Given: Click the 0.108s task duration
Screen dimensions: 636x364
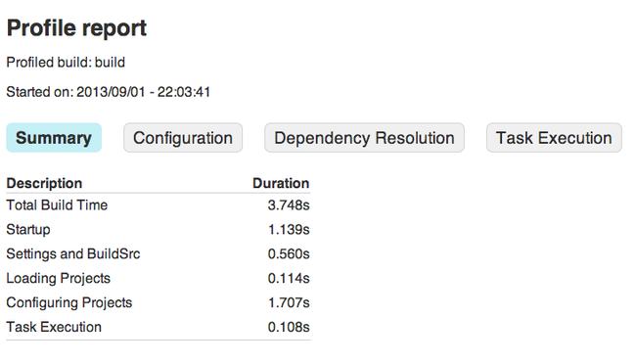Looking at the screenshot, I should click(289, 327).
